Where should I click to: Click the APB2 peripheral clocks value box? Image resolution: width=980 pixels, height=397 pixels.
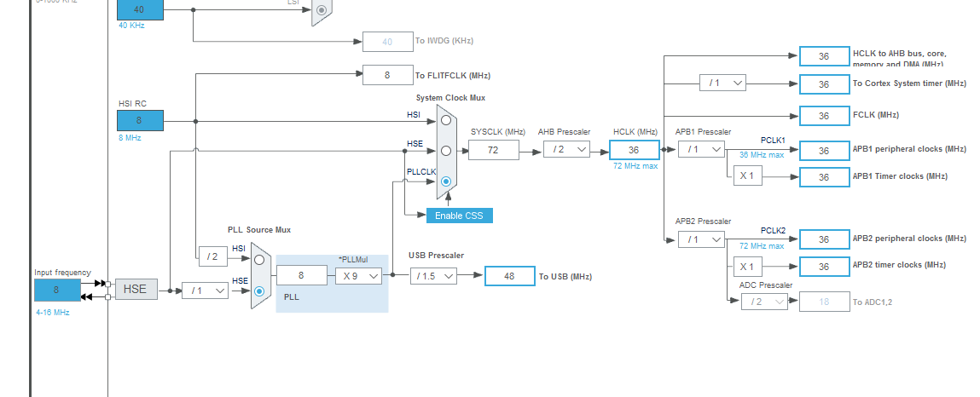[825, 239]
